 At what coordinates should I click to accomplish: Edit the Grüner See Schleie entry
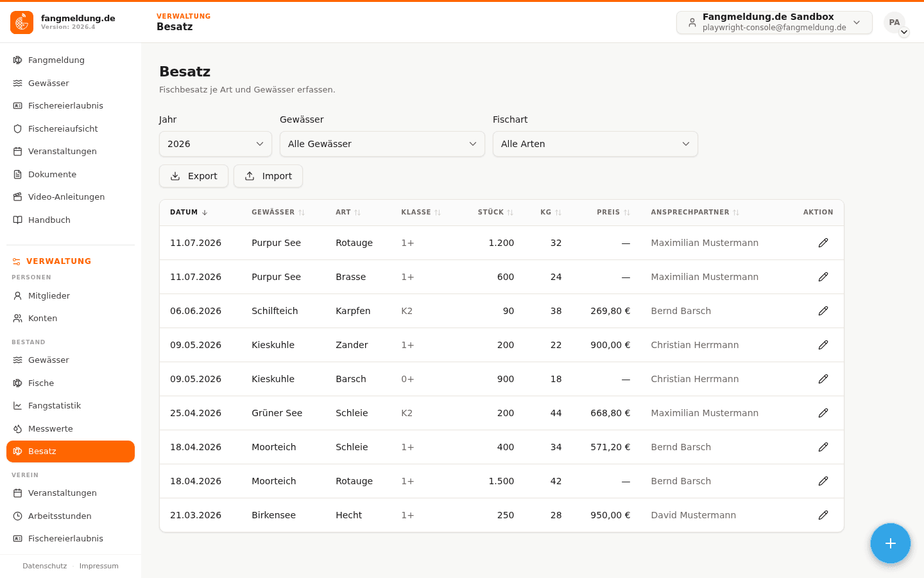point(823,413)
